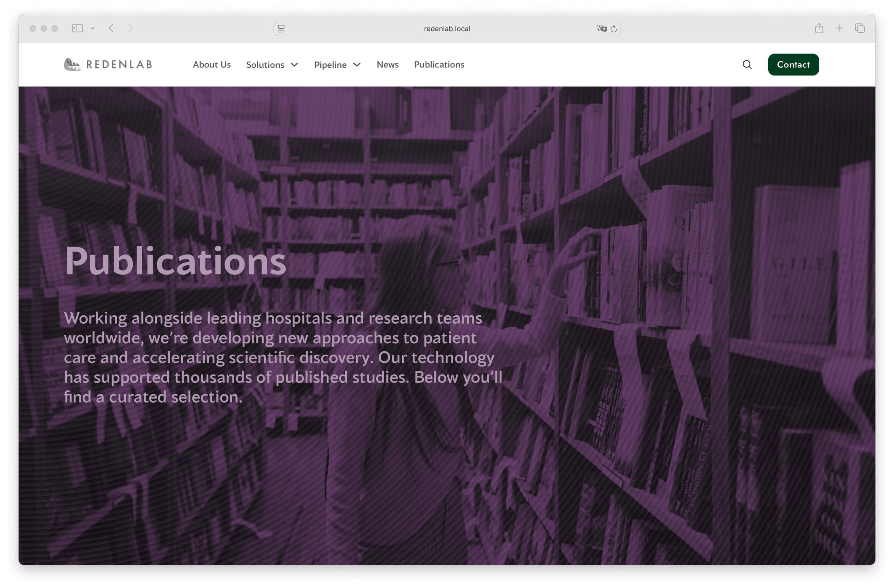Toggle the browser sidebar
The image size is (894, 588).
78,28
